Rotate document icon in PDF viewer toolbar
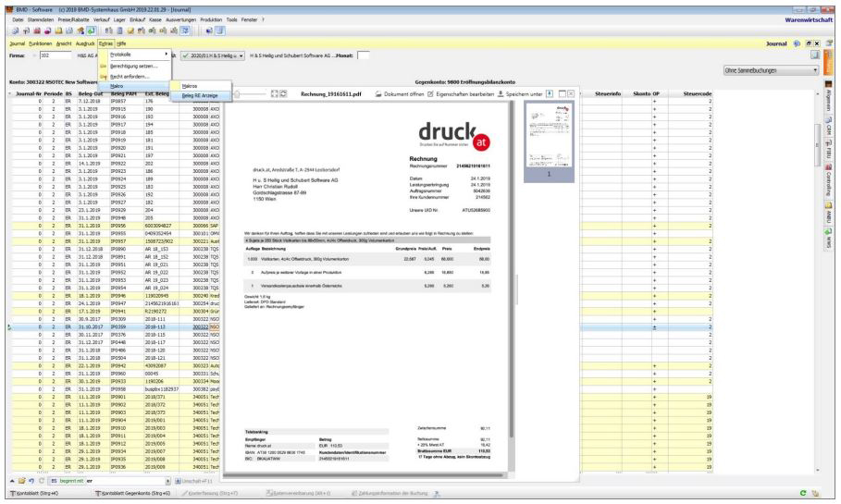The image size is (841, 504). pyautogui.click(x=283, y=93)
